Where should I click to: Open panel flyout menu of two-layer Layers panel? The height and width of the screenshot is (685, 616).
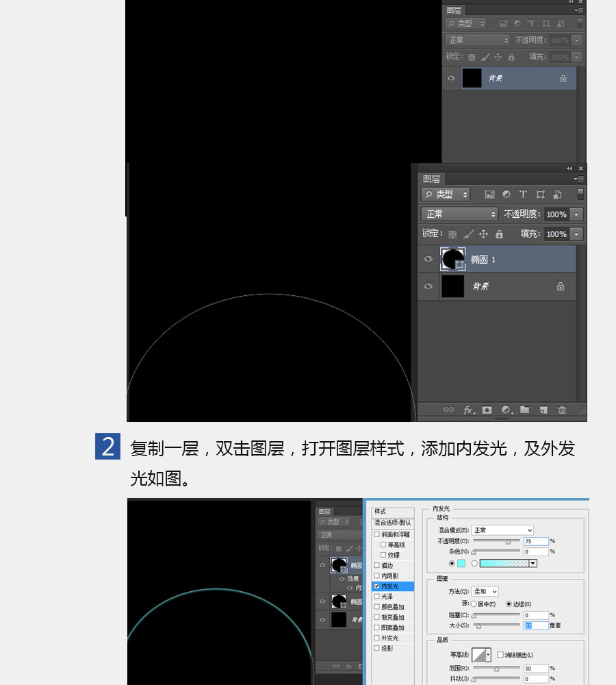point(579,179)
